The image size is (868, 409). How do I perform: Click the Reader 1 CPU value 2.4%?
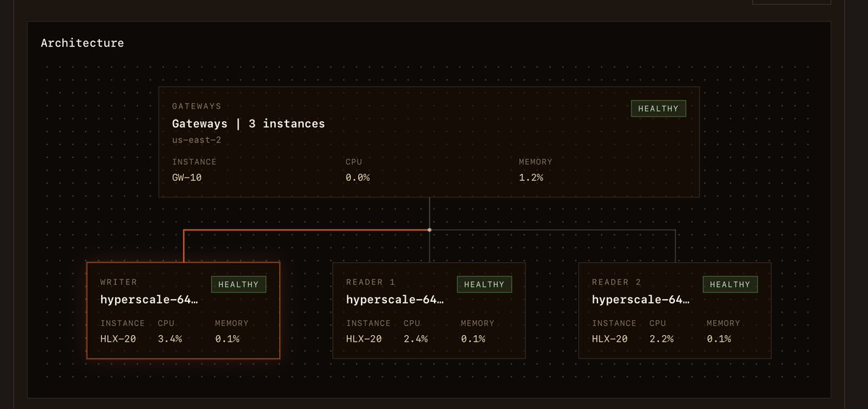(416, 339)
